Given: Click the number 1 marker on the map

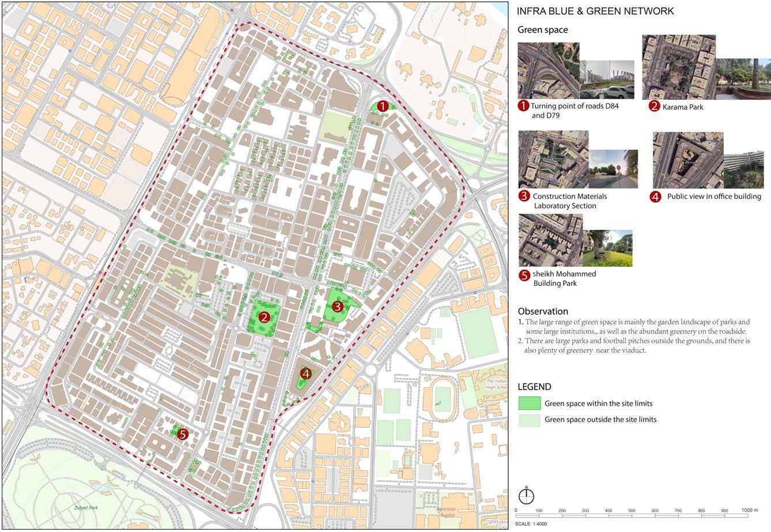Looking at the screenshot, I should tap(382, 106).
